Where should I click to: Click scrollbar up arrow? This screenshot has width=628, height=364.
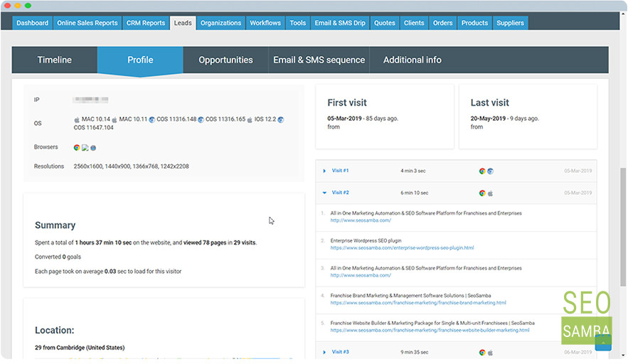tap(623, 14)
